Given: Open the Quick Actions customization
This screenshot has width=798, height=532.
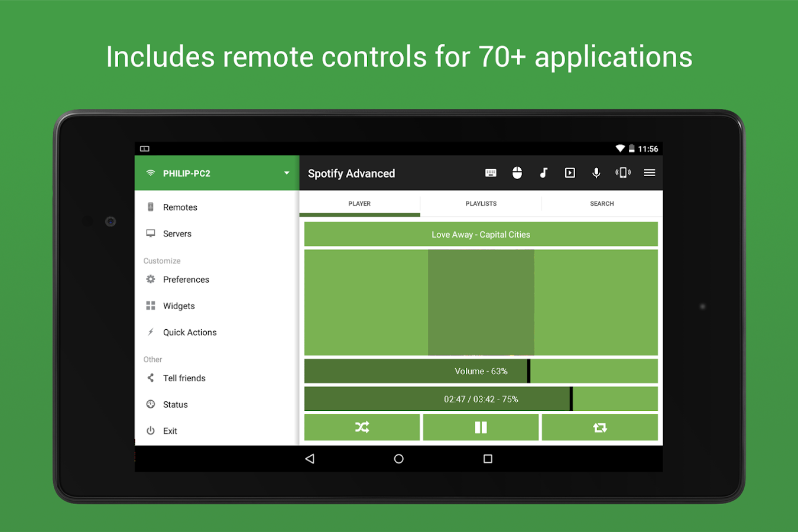Looking at the screenshot, I should click(189, 332).
